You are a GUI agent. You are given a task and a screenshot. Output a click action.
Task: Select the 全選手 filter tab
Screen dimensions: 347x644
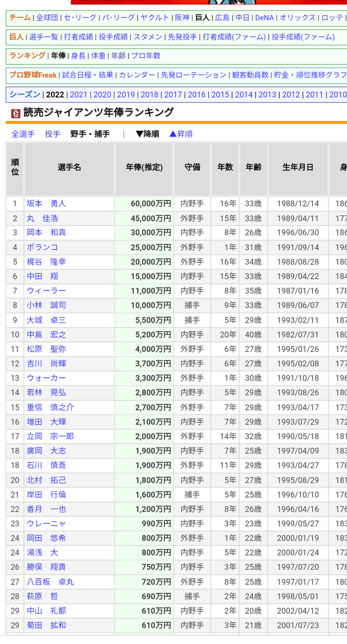point(23,134)
